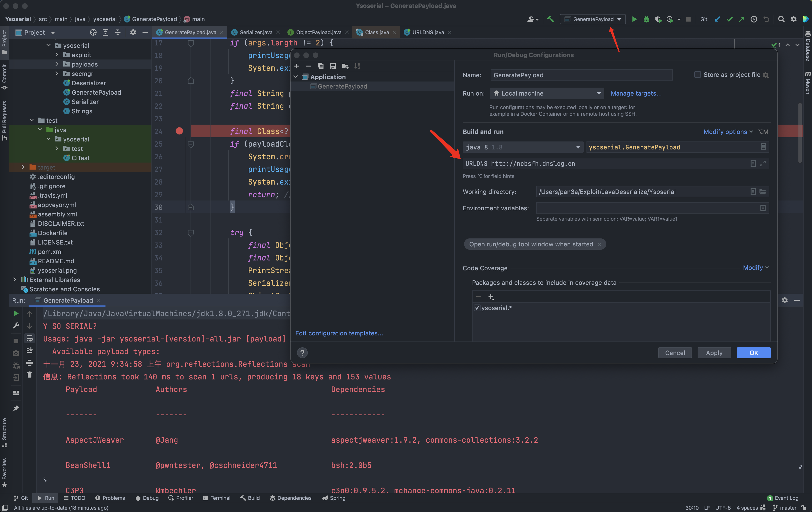Start debugging with the bug icon
The image size is (812, 512).
click(x=646, y=19)
